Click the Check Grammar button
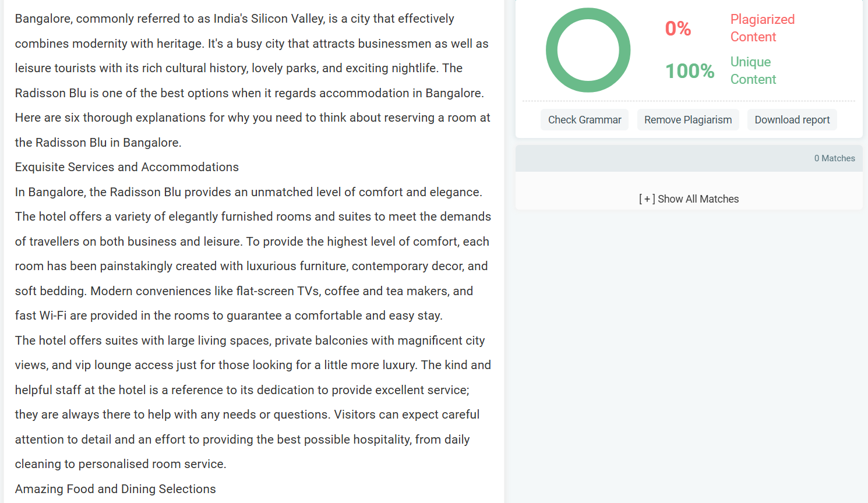Viewport: 868px width, 503px height. 584,120
